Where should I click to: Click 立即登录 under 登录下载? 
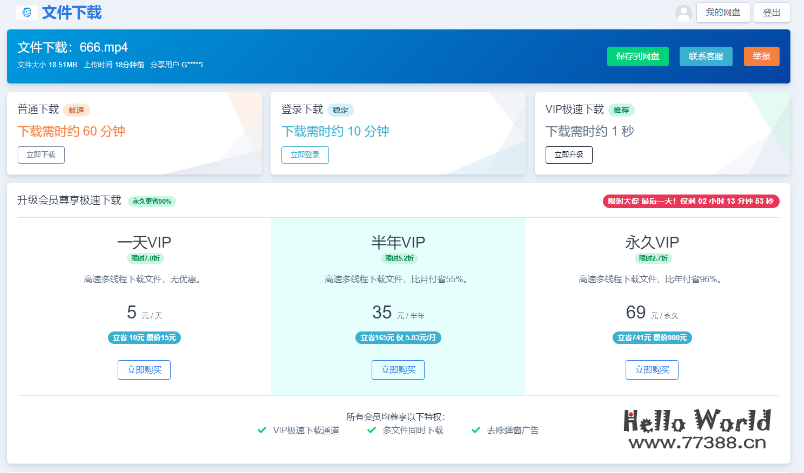click(305, 155)
